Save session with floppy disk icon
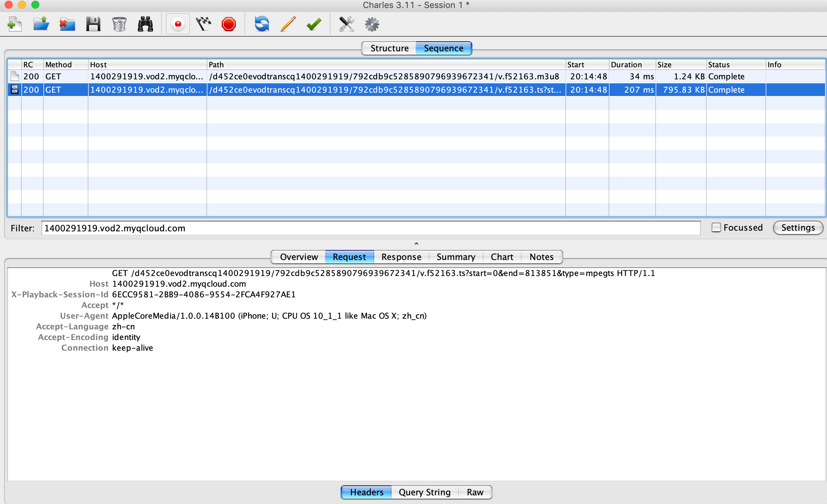Image resolution: width=827 pixels, height=504 pixels. [x=93, y=24]
